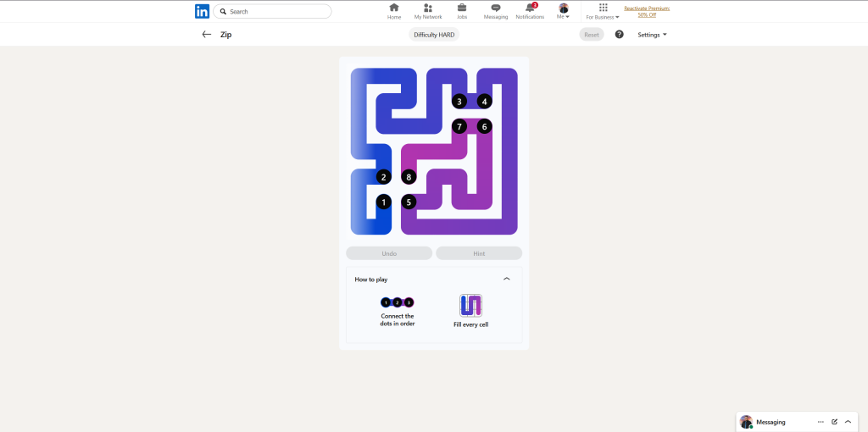Open the Messaging overlay profile picture
868x432 pixels.
click(746, 422)
